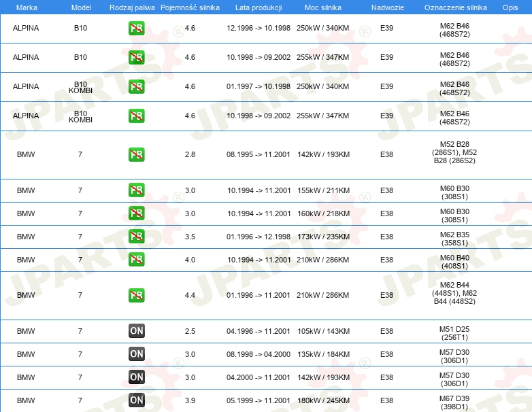Select the PB icon for BMW 7 4.0
Viewport: 532px width, 412px height.
coord(137,260)
